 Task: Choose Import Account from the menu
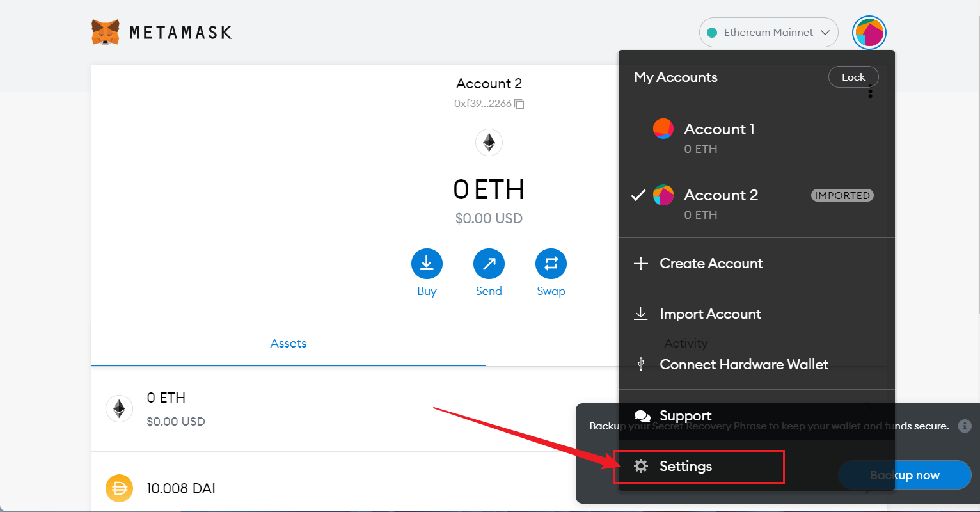click(710, 314)
